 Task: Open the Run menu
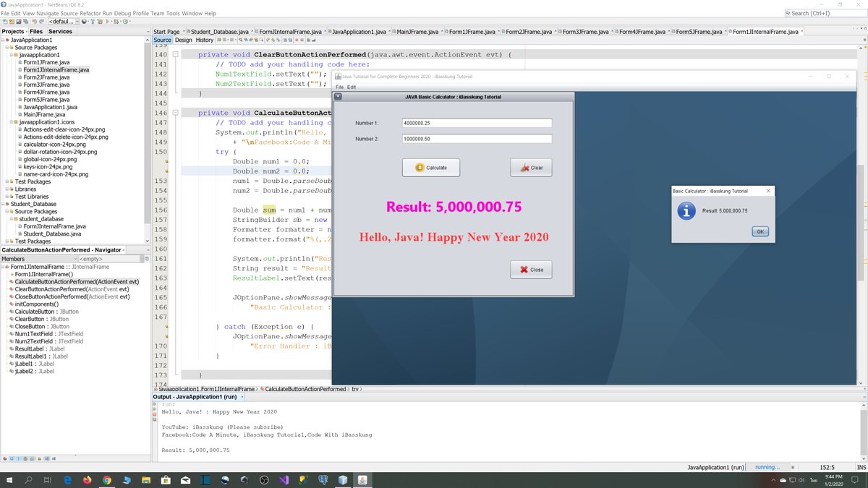[x=107, y=13]
